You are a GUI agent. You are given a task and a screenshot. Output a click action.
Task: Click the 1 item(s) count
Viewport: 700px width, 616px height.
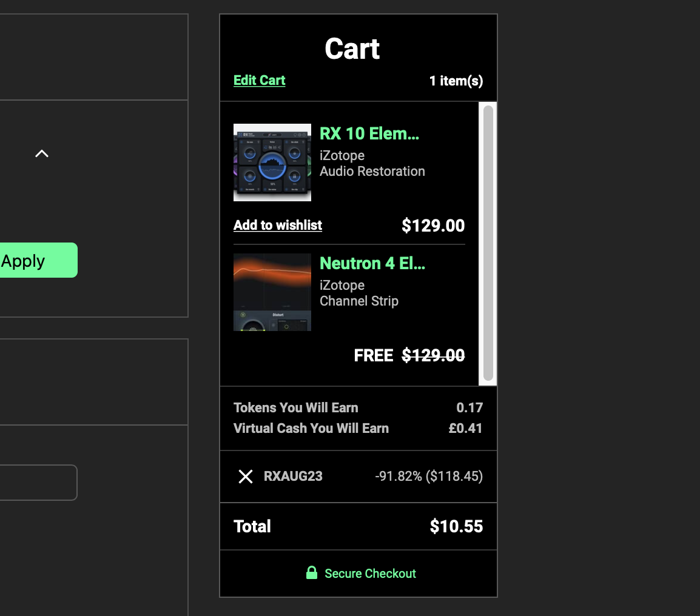coord(456,81)
